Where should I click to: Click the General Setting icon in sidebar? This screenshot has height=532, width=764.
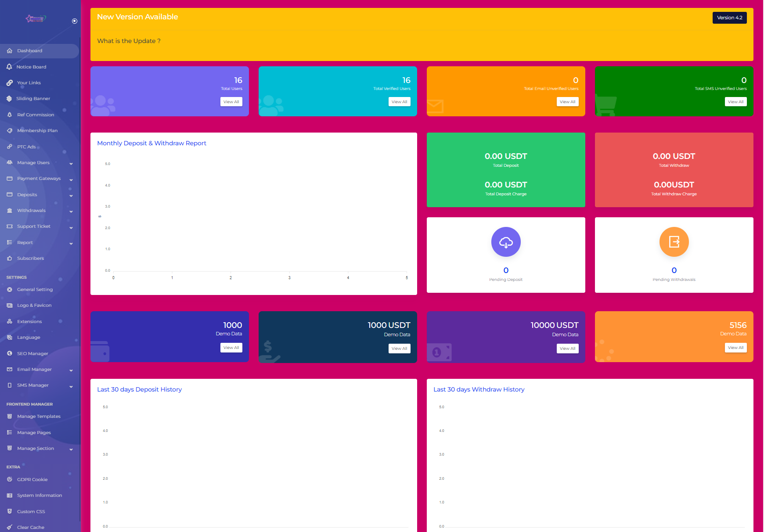tap(10, 290)
